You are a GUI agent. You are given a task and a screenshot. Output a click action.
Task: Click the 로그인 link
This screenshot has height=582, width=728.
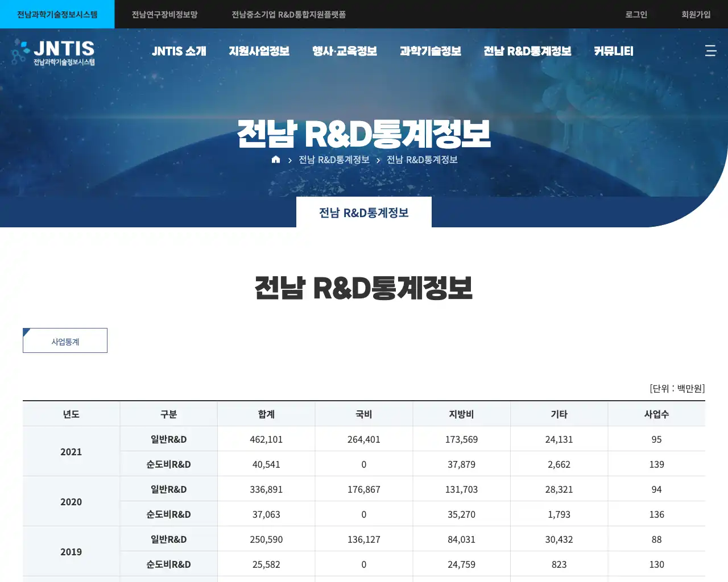point(636,14)
